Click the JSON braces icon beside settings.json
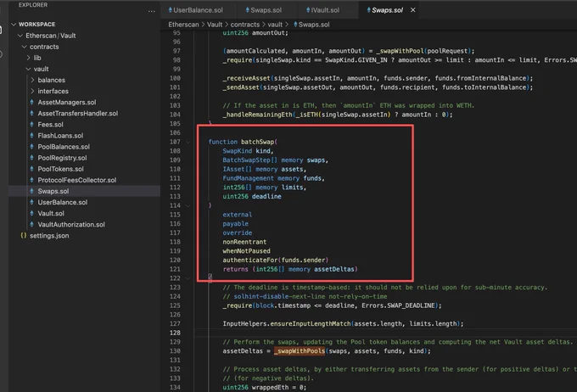The height and width of the screenshot is (392, 577). click(24, 236)
